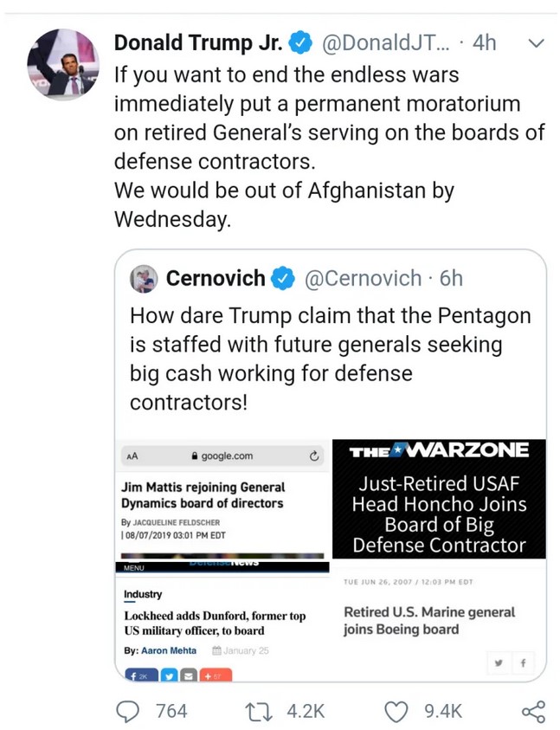Open Cernovich's small avatar in the quoted tweet

(x=145, y=279)
